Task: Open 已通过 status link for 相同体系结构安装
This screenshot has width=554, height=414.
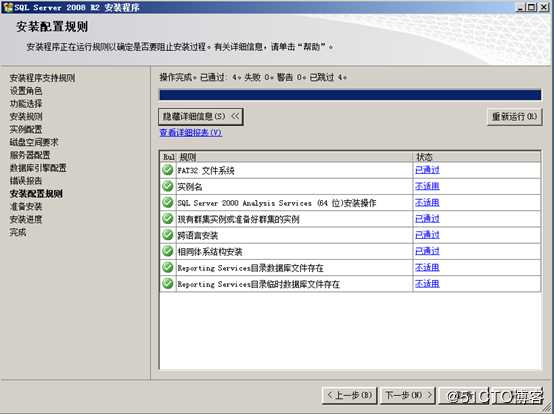Action: 427,252
